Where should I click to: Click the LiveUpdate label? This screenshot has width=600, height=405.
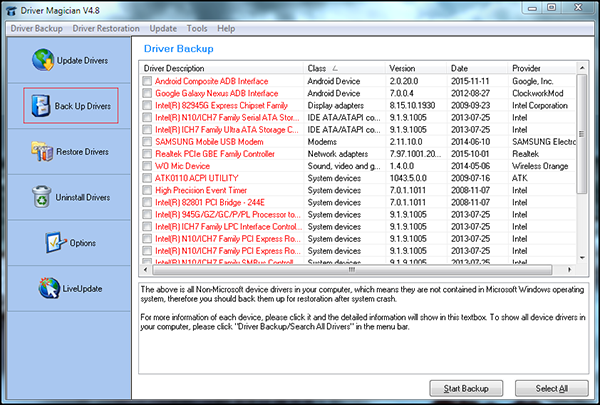click(x=82, y=289)
